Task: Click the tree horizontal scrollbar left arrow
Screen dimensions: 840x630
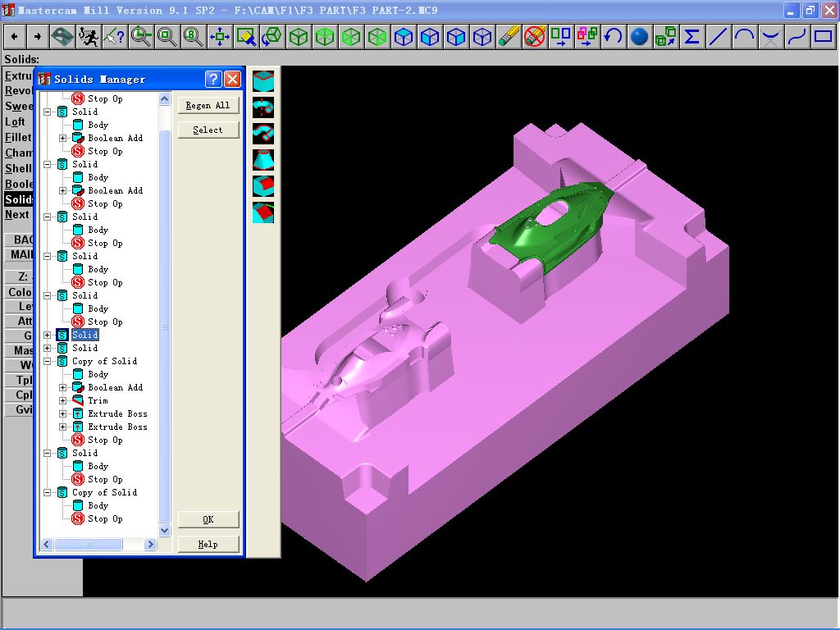Action: (47, 545)
